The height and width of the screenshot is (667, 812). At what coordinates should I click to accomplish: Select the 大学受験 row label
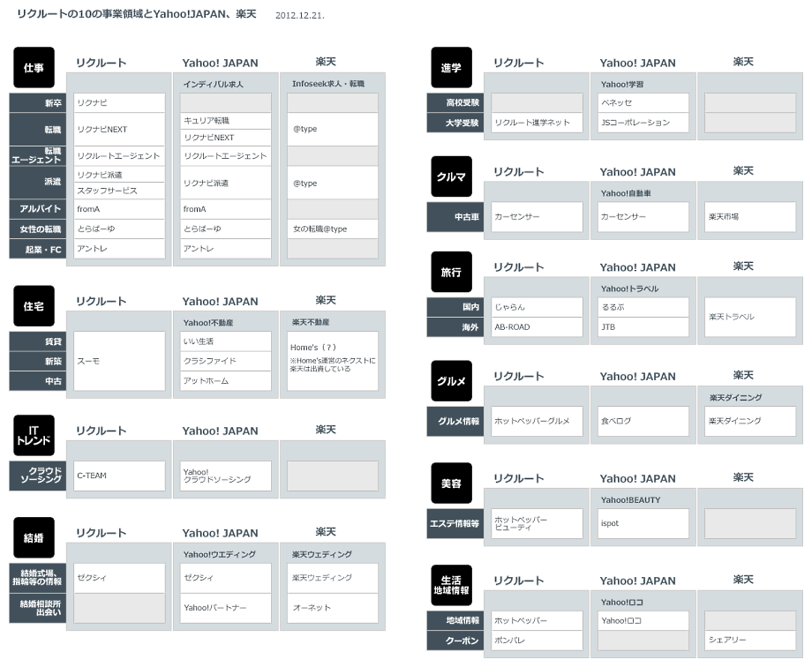[455, 123]
